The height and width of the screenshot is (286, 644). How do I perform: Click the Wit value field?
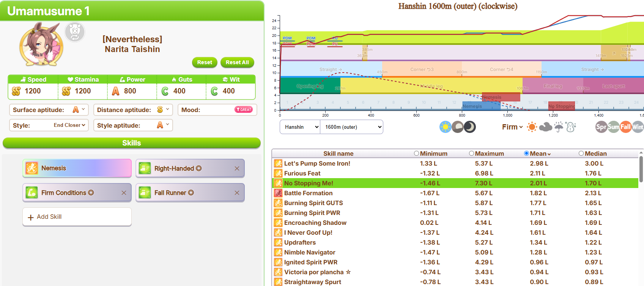[x=231, y=91]
